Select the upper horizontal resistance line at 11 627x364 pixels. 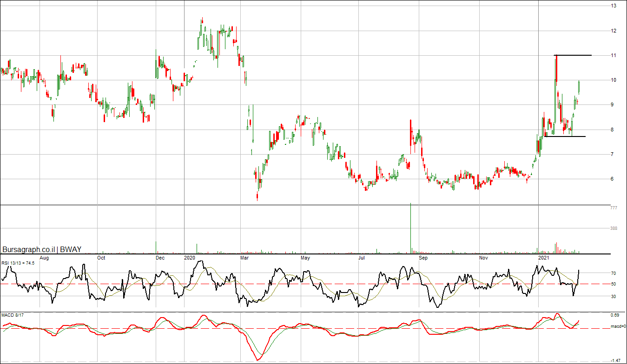coord(574,55)
